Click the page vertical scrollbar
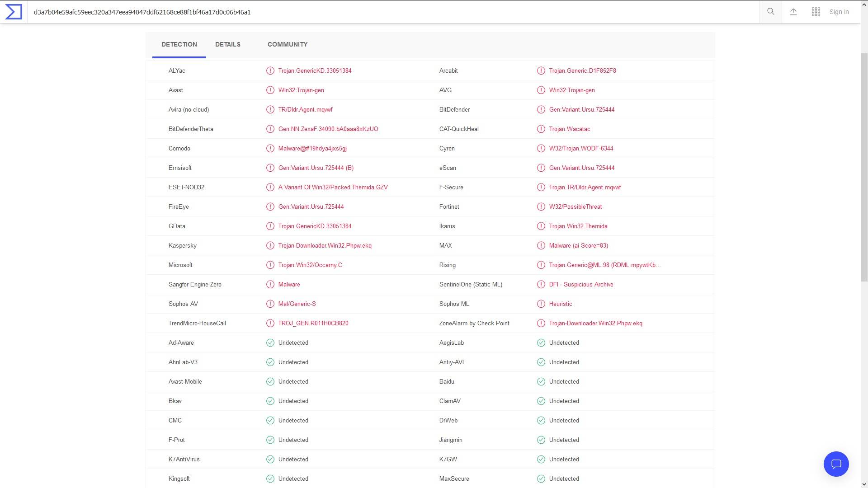This screenshot has width=868, height=488. click(864, 167)
